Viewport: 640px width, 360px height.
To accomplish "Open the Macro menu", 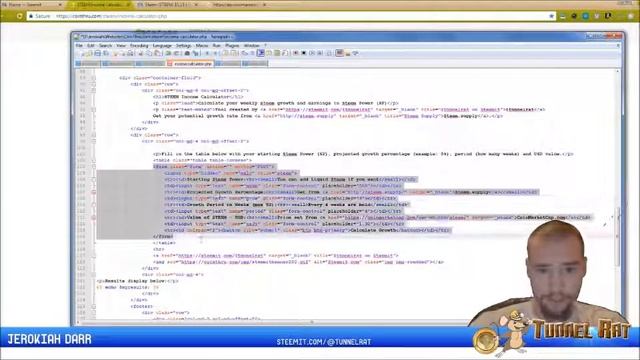I will [x=202, y=46].
